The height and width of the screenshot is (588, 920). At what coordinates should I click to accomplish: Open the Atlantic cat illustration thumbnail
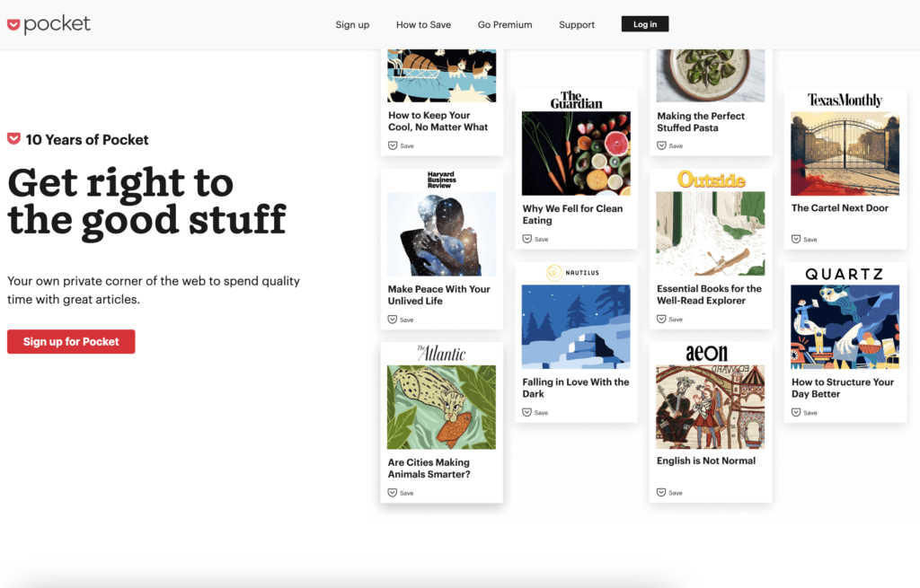441,408
